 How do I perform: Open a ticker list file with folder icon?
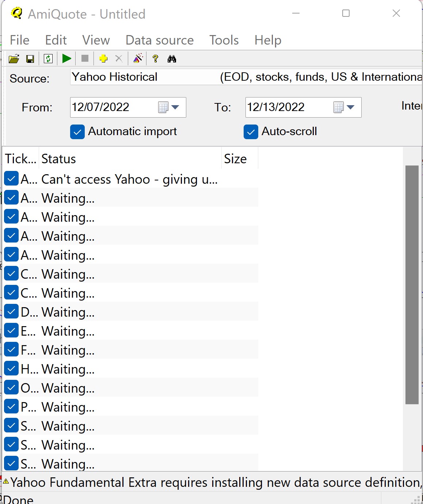(14, 59)
